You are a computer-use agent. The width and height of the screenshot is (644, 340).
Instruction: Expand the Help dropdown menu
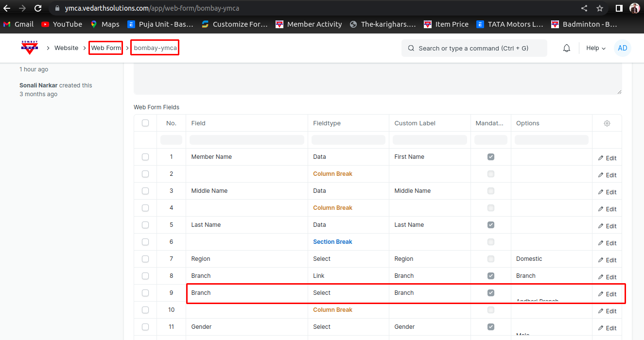click(595, 48)
